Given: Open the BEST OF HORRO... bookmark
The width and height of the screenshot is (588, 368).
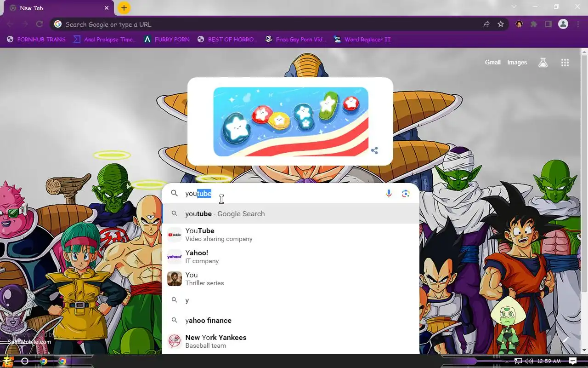Looking at the screenshot, I should click(227, 40).
